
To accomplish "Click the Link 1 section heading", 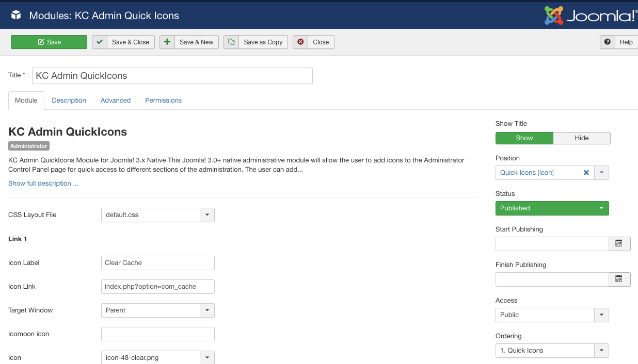I will pos(18,239).
